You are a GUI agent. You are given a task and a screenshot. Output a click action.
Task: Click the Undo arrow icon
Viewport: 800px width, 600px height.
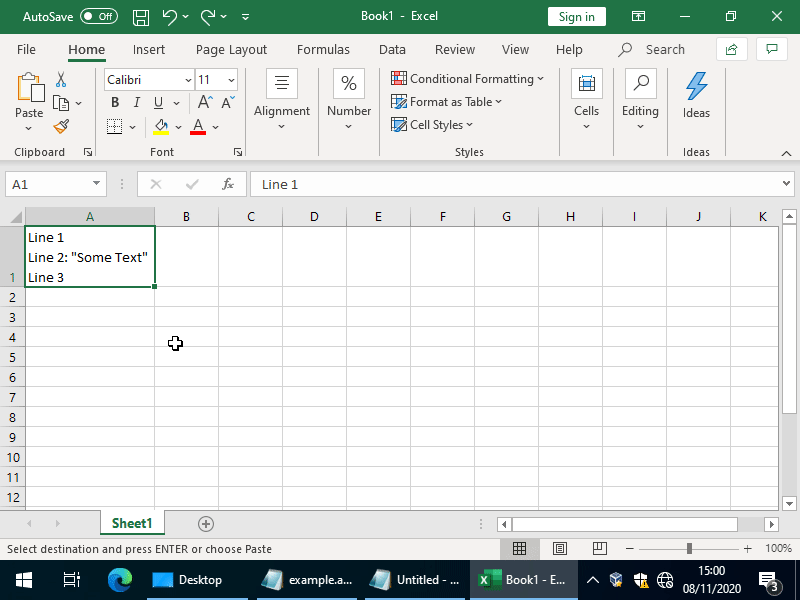click(169, 17)
